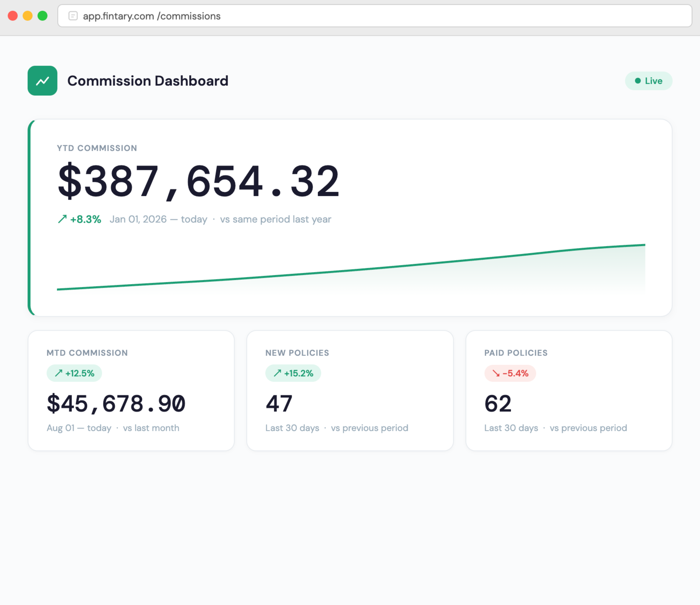Image resolution: width=700 pixels, height=605 pixels.
Task: Click the green Live status dot
Action: click(x=637, y=80)
